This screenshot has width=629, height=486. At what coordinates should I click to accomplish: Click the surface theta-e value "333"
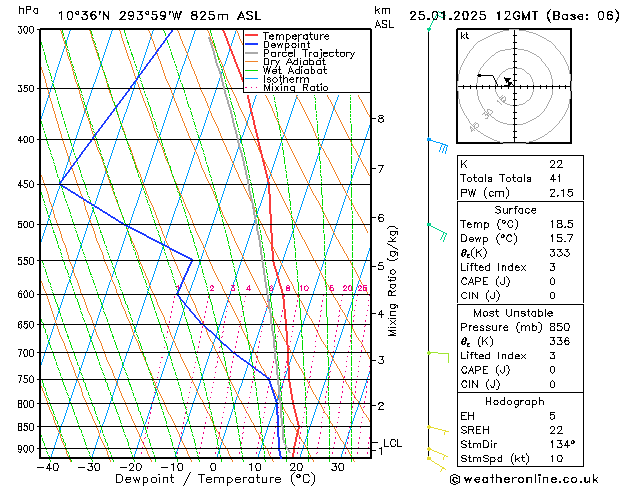point(560,253)
